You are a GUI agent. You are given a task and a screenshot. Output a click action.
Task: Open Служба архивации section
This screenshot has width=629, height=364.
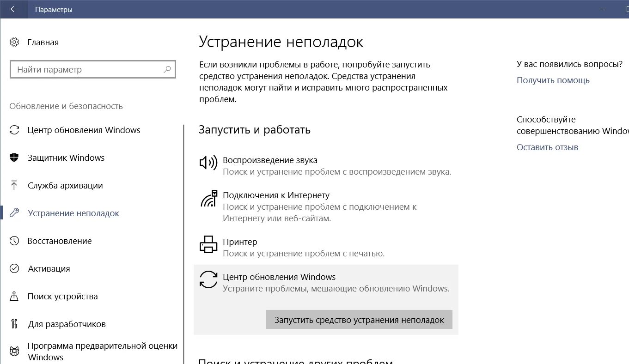[x=65, y=186]
